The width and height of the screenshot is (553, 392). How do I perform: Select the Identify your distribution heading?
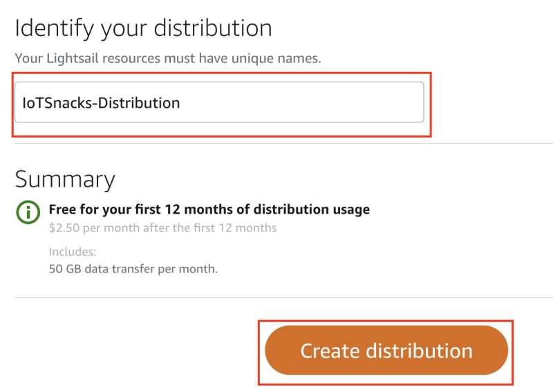(143, 28)
